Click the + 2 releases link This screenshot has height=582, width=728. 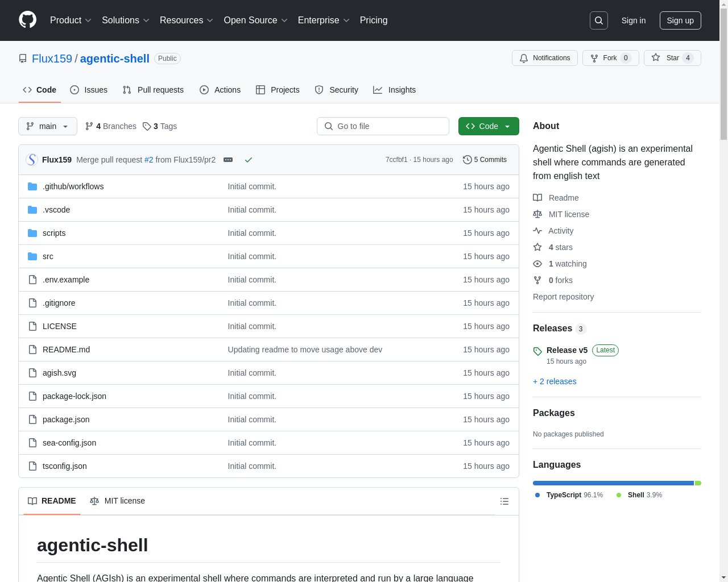pyautogui.click(x=555, y=381)
